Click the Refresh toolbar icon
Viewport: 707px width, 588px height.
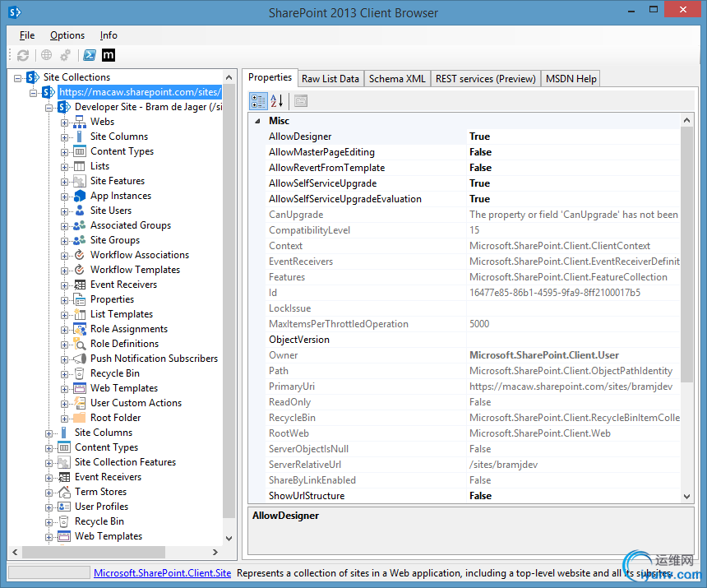[x=23, y=55]
